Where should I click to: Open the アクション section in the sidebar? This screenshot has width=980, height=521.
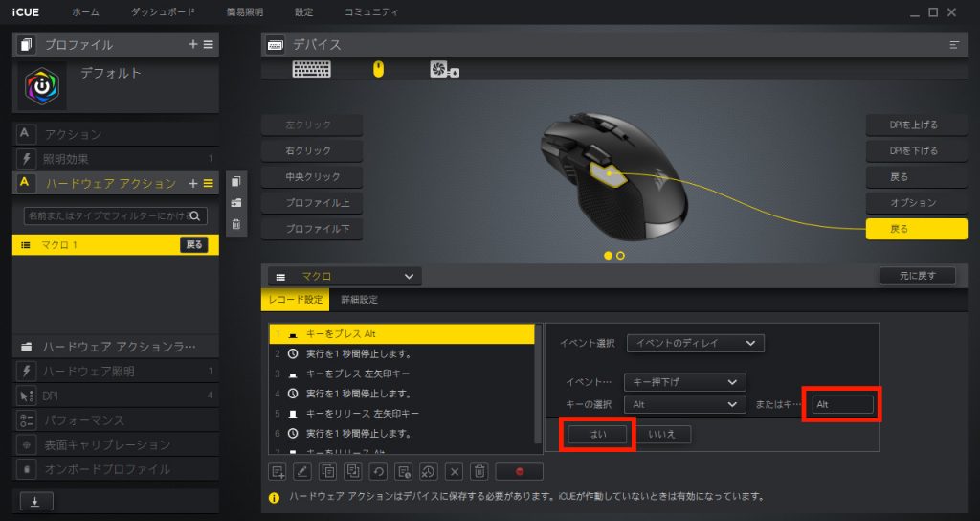[x=116, y=134]
